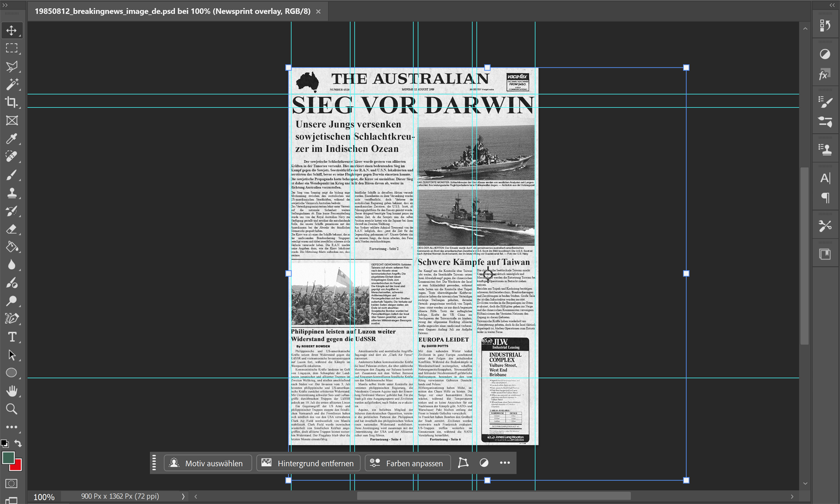Swap foreground and background colors
This screenshot has width=840, height=504.
[x=18, y=443]
